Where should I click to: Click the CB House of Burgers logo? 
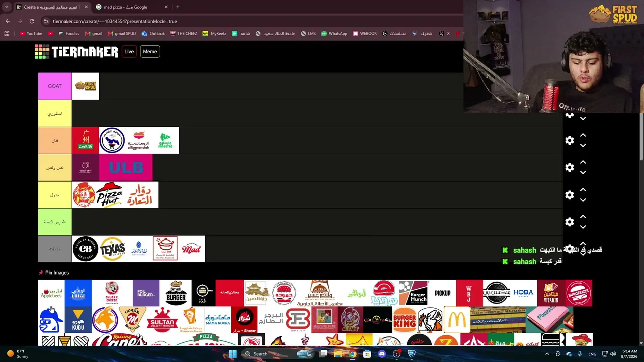point(86,249)
